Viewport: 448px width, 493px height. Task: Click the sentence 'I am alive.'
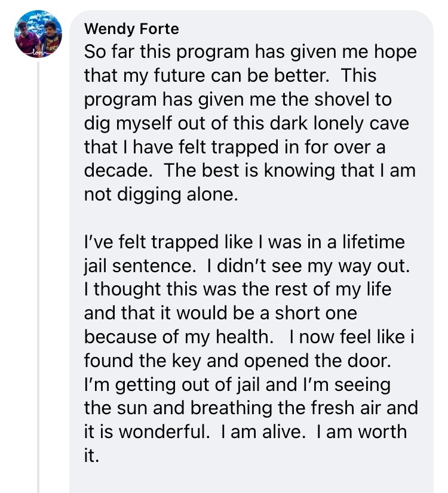tap(263, 432)
